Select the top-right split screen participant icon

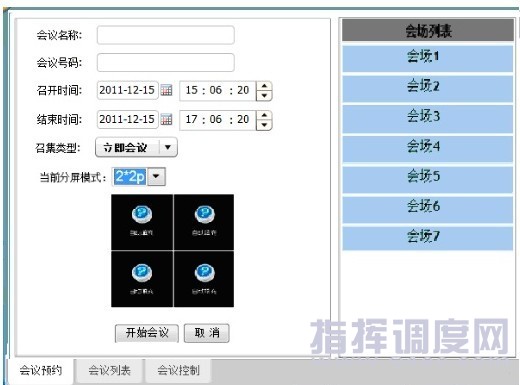click(205, 214)
